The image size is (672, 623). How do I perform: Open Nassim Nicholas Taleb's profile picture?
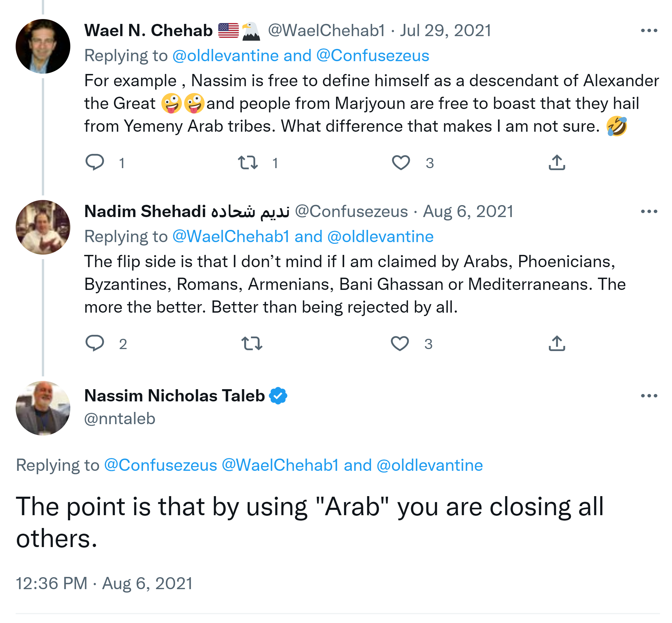click(43, 408)
